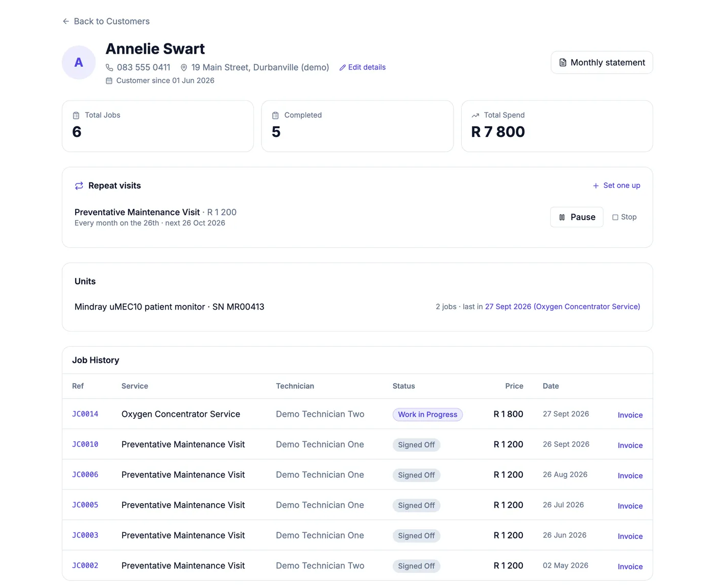
Task: Click the Service column header
Action: coord(135,386)
